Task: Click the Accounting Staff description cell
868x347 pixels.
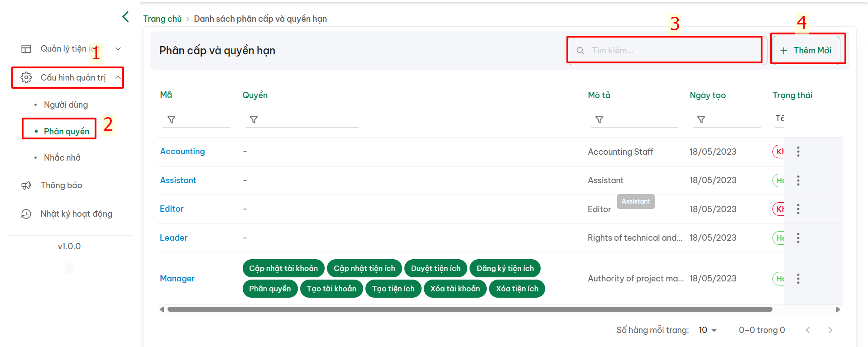Action: coord(620,152)
